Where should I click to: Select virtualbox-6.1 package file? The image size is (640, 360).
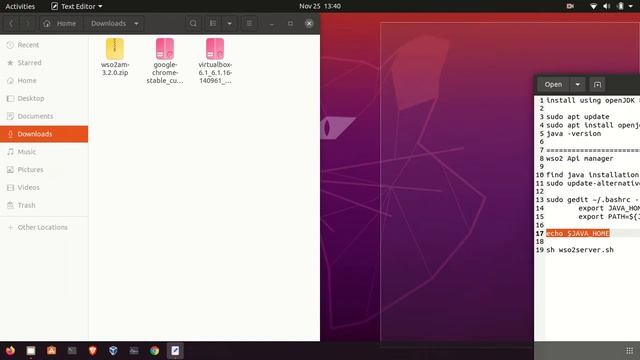[215, 61]
